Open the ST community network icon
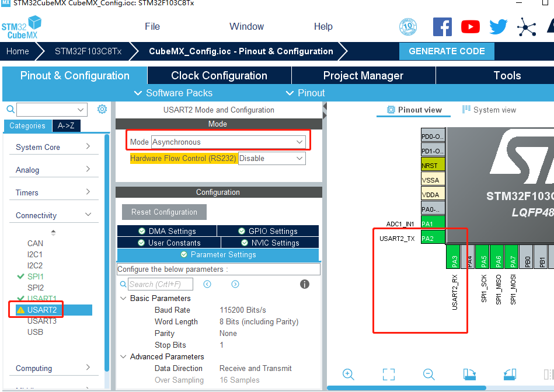Screen dimensions: 554x392 [x=527, y=27]
